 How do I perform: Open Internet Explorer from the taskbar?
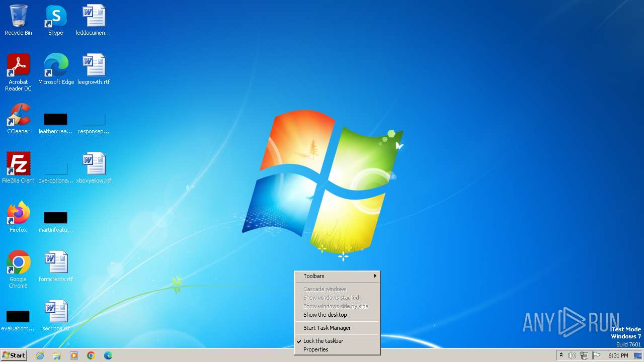40,355
